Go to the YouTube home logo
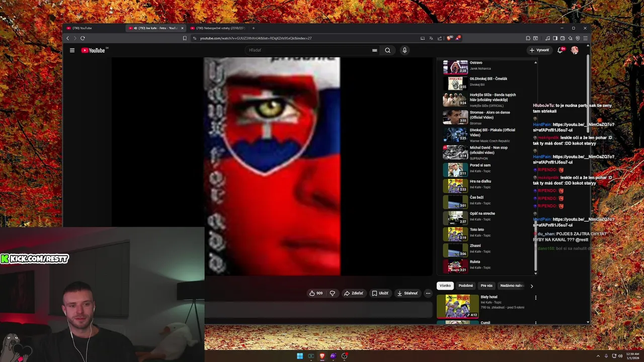This screenshot has width=644, height=362. click(94, 50)
